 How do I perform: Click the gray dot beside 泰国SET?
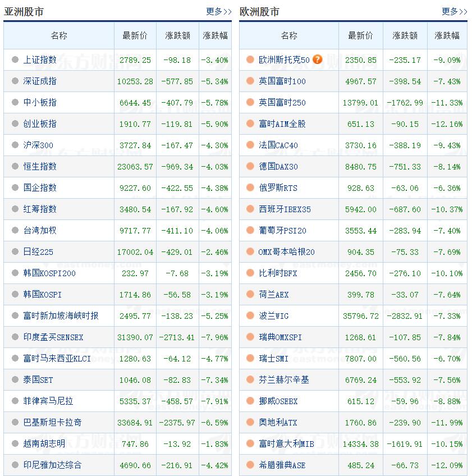tap(15, 379)
